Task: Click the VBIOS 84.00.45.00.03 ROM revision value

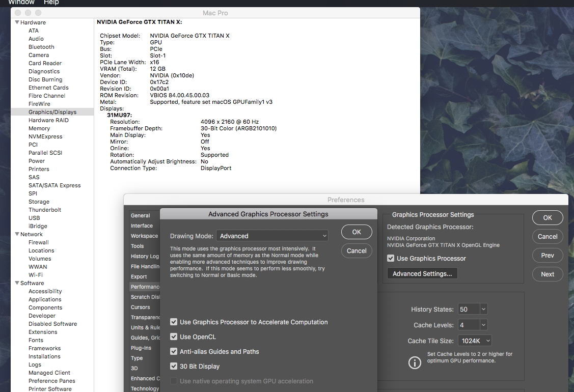Action: pos(180,95)
